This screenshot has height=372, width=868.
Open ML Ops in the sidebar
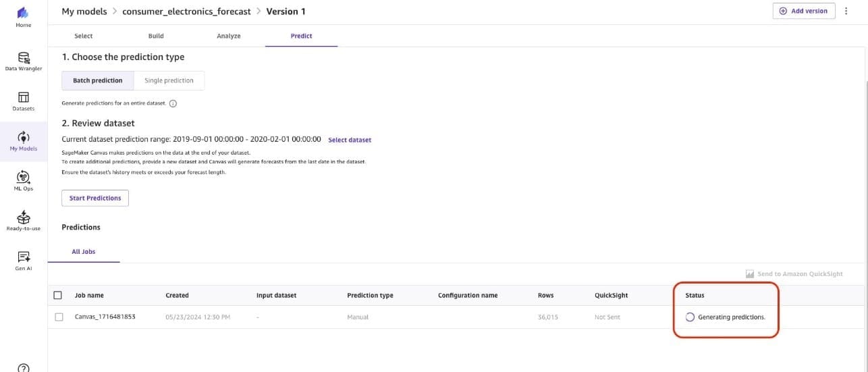click(x=23, y=178)
